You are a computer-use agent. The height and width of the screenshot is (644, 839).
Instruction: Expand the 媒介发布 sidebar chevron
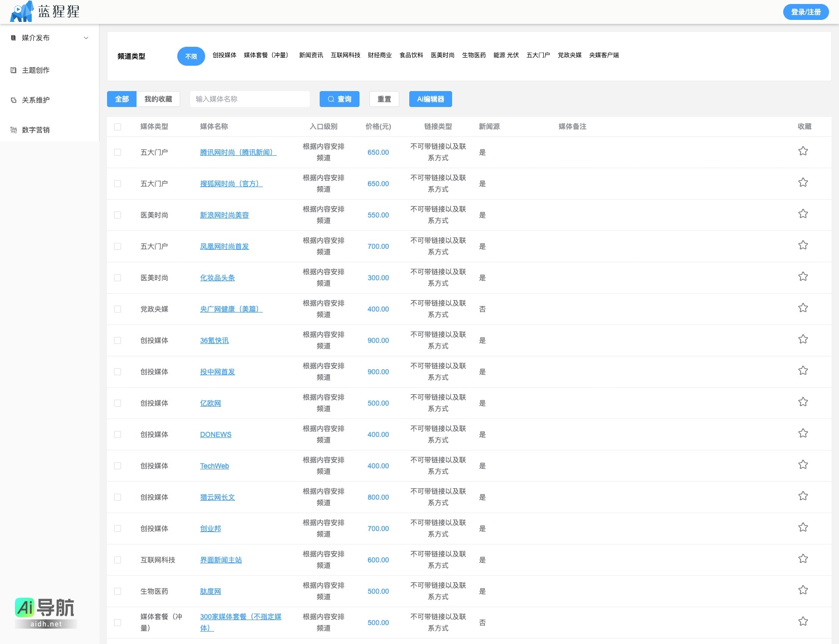click(86, 38)
